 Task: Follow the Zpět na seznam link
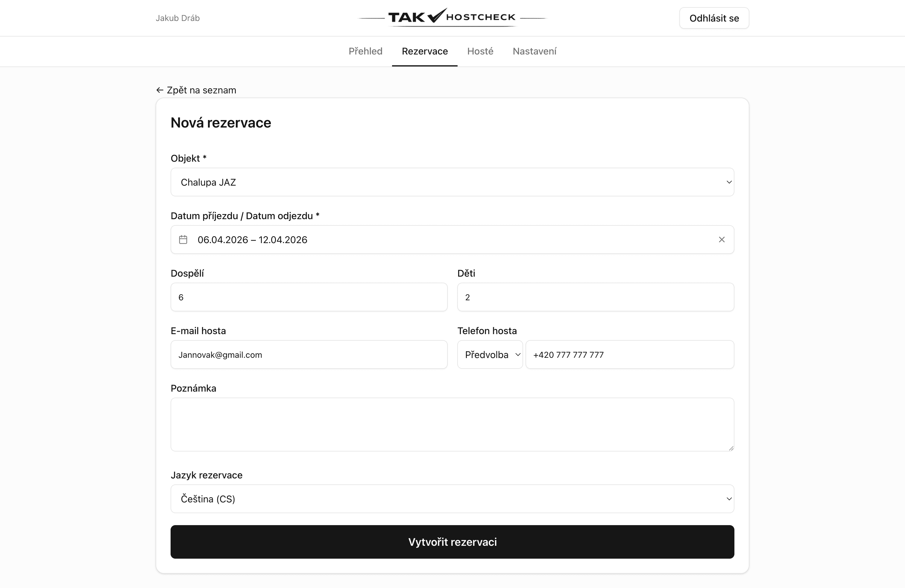point(201,90)
